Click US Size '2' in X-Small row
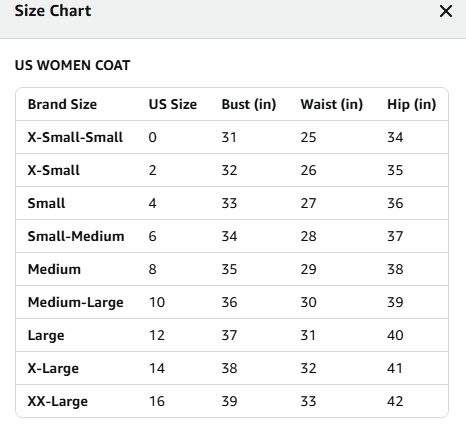The image size is (466, 425). (x=152, y=170)
